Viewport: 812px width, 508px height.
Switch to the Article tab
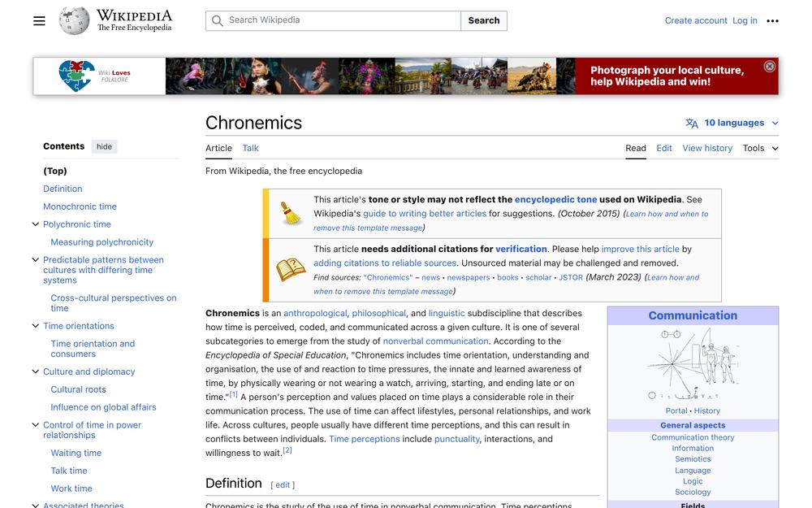point(218,148)
